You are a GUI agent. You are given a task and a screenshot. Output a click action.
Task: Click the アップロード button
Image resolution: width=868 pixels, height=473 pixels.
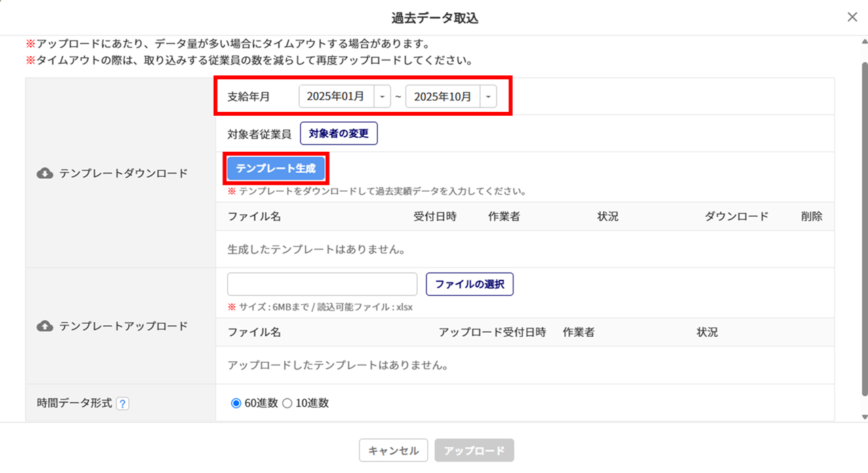point(475,451)
